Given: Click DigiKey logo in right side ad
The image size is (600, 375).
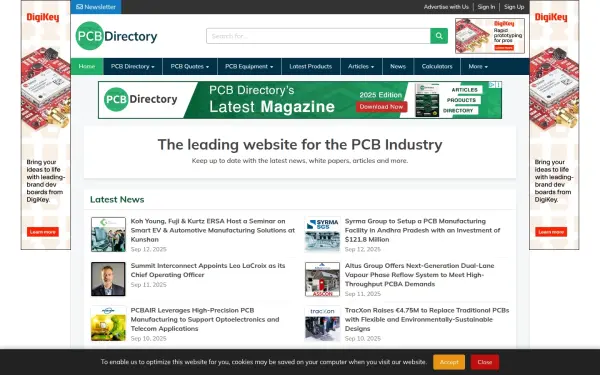Looking at the screenshot, I should pos(551,17).
